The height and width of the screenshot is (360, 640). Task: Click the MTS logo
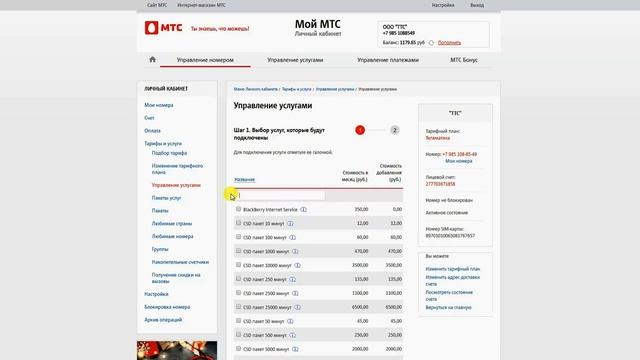pyautogui.click(x=163, y=28)
